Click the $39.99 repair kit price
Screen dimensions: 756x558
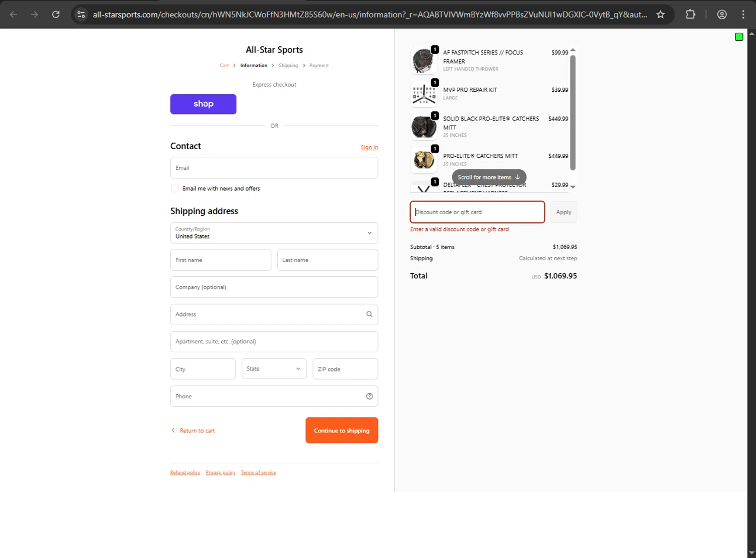[x=559, y=90]
